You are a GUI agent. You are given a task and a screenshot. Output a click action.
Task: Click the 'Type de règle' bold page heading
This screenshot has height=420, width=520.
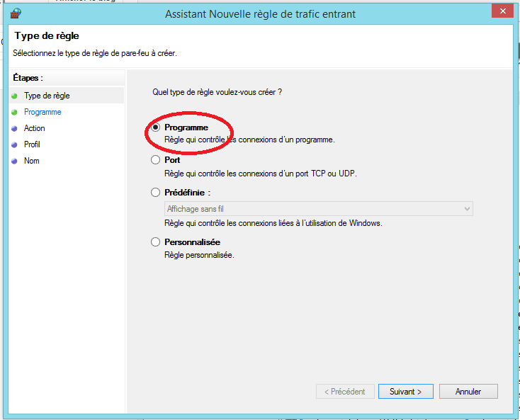coord(47,36)
